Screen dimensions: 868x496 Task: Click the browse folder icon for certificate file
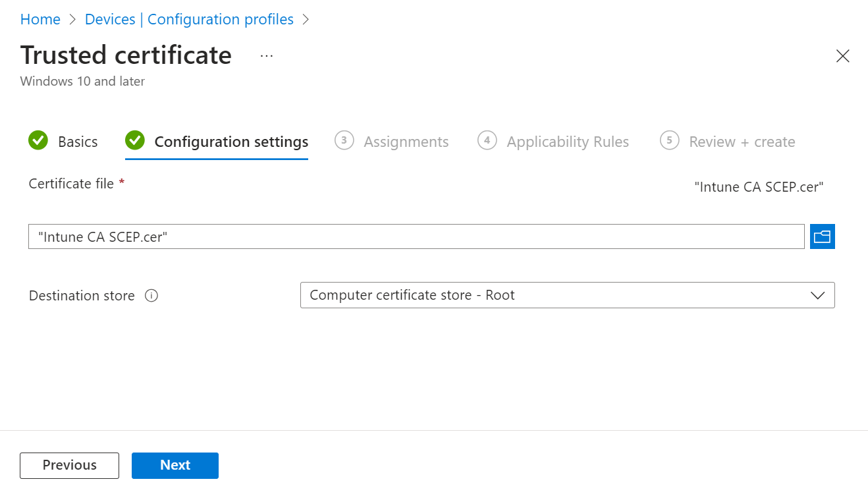click(x=822, y=236)
